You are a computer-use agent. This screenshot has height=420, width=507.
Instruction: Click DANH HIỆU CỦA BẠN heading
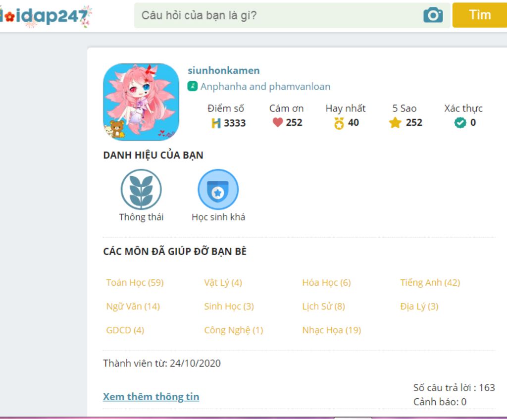click(x=153, y=155)
